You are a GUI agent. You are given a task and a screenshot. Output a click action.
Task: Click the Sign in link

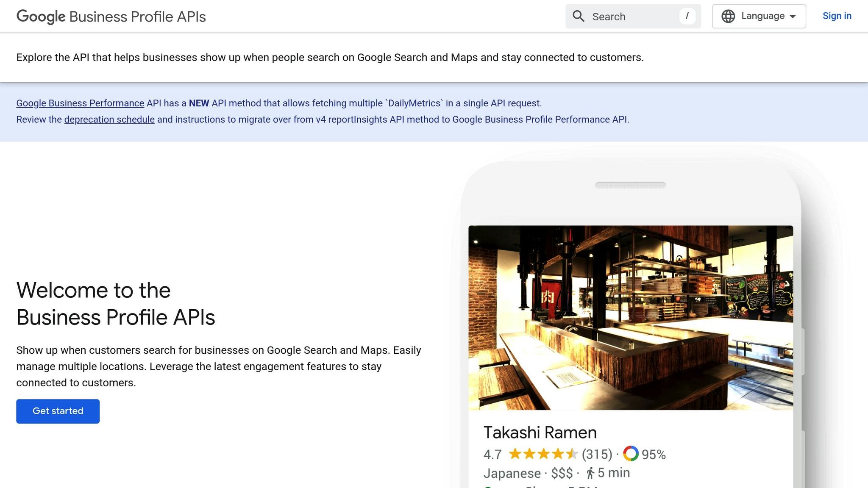coord(837,16)
